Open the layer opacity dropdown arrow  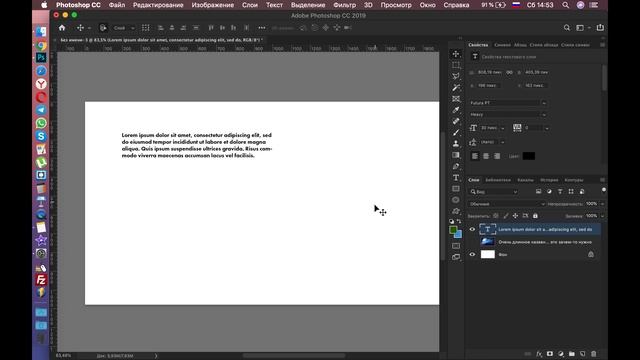point(603,204)
